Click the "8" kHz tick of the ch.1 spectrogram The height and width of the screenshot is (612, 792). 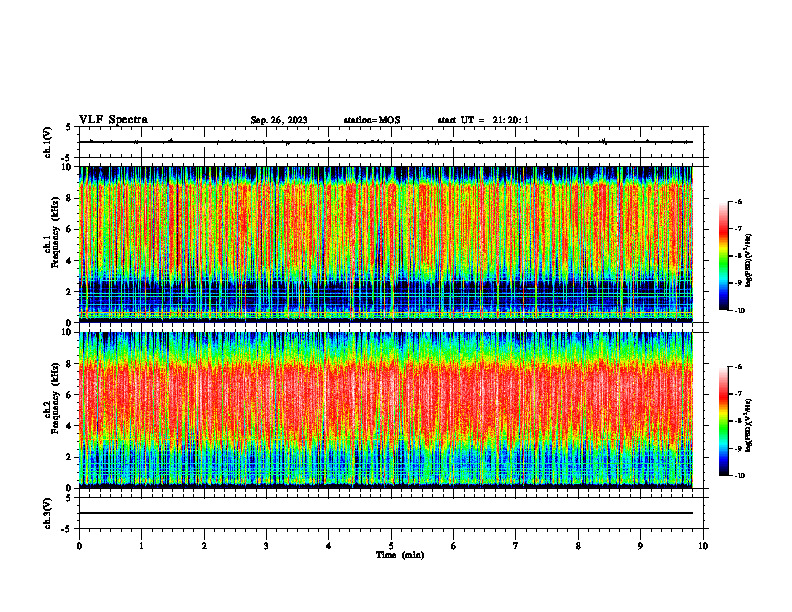[69, 198]
